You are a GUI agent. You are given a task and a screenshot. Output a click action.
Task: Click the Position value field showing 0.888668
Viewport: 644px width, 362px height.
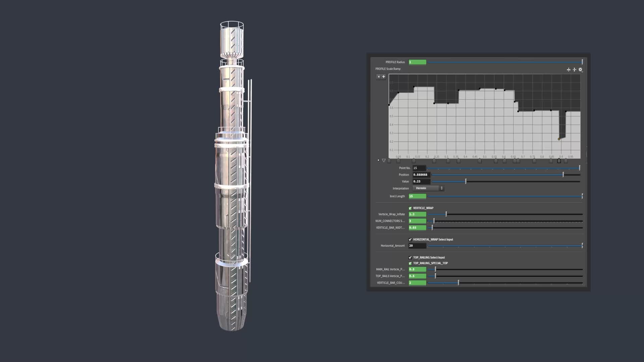[420, 175]
